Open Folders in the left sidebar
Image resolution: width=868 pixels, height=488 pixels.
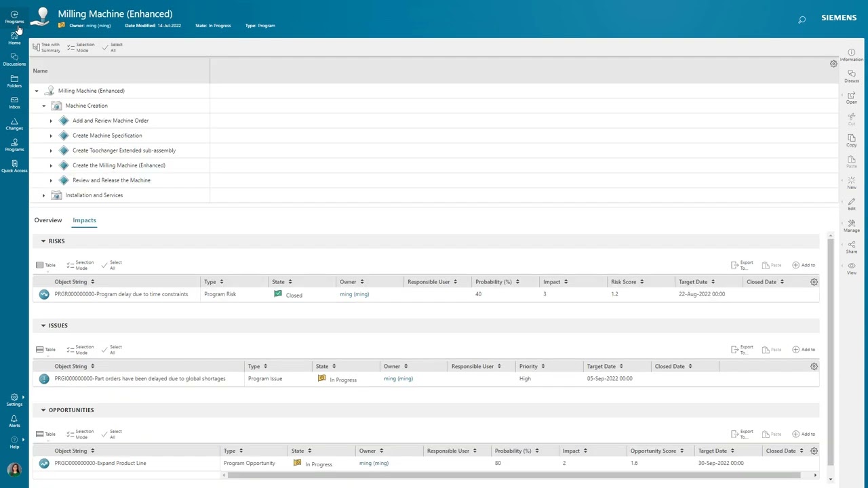point(14,81)
